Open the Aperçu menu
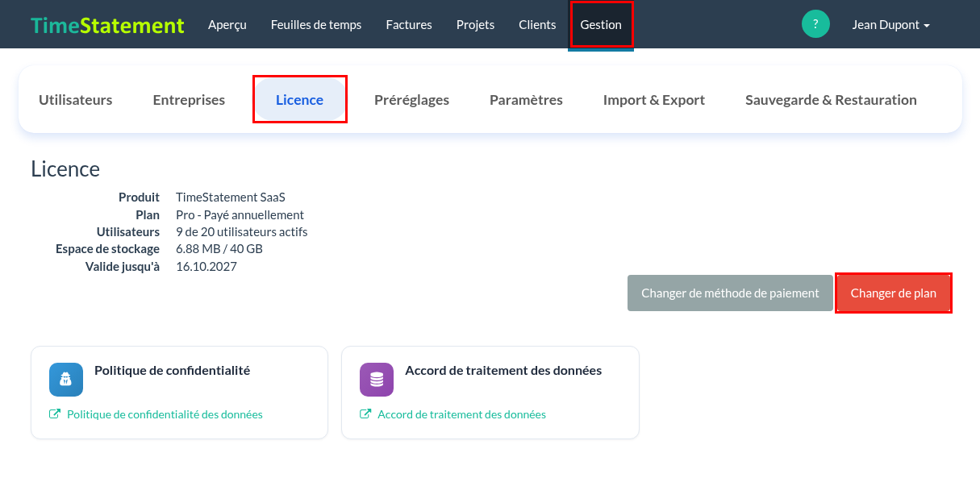 click(227, 24)
